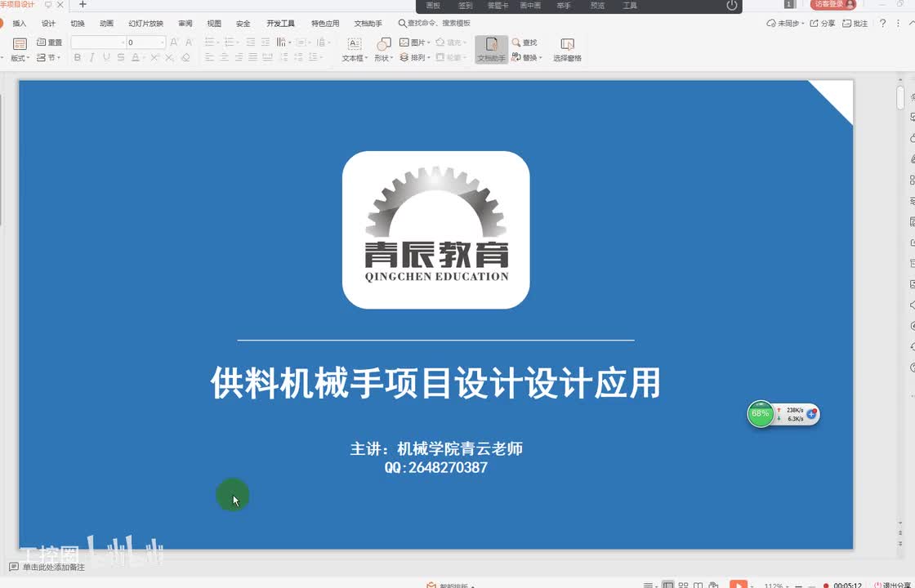This screenshot has width=915, height=588.
Task: Click the Underline formatting icon
Action: point(106,57)
